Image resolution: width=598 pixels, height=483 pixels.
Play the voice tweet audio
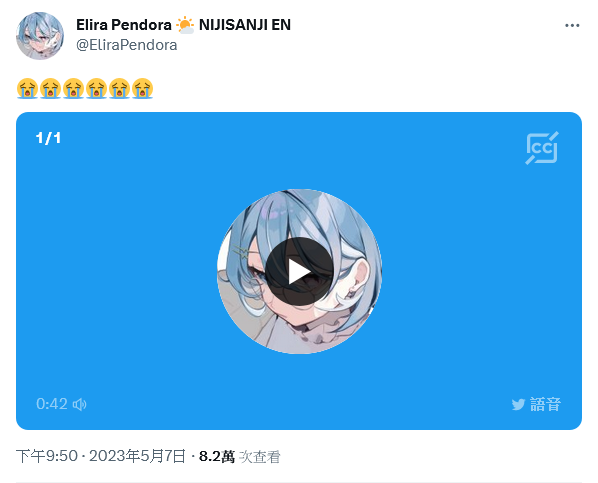pyautogui.click(x=299, y=271)
